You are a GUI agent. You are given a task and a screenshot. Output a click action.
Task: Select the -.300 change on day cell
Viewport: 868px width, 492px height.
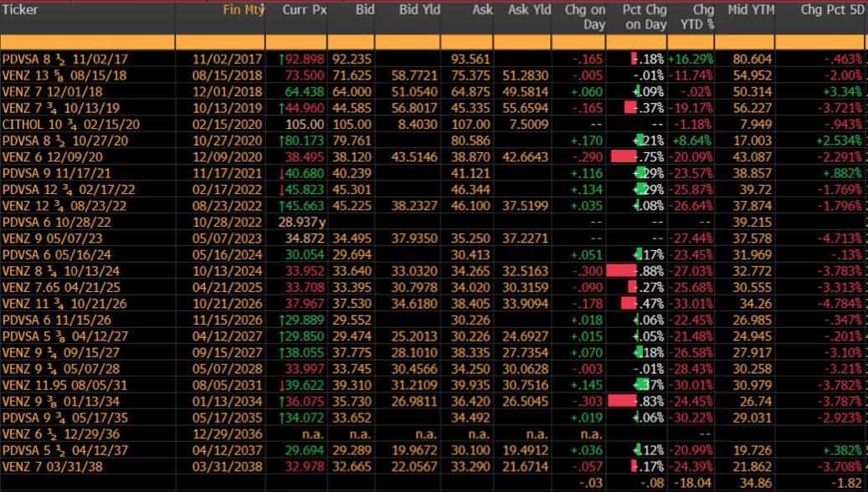coord(588,271)
